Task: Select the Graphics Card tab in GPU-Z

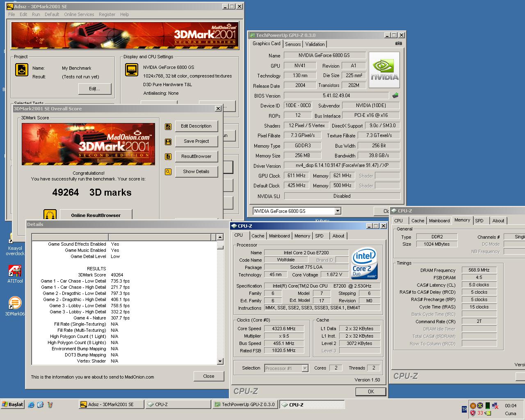Action: (x=266, y=43)
